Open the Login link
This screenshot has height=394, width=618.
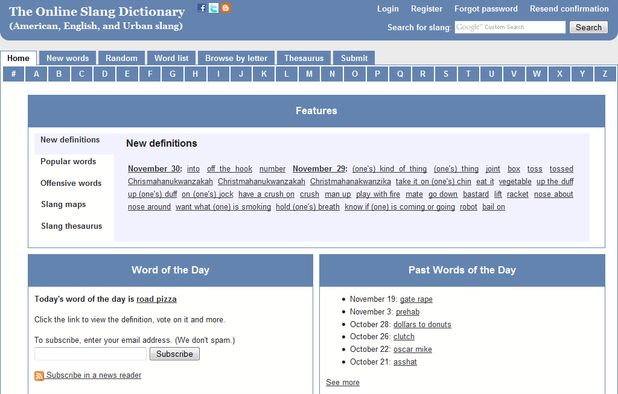click(388, 9)
